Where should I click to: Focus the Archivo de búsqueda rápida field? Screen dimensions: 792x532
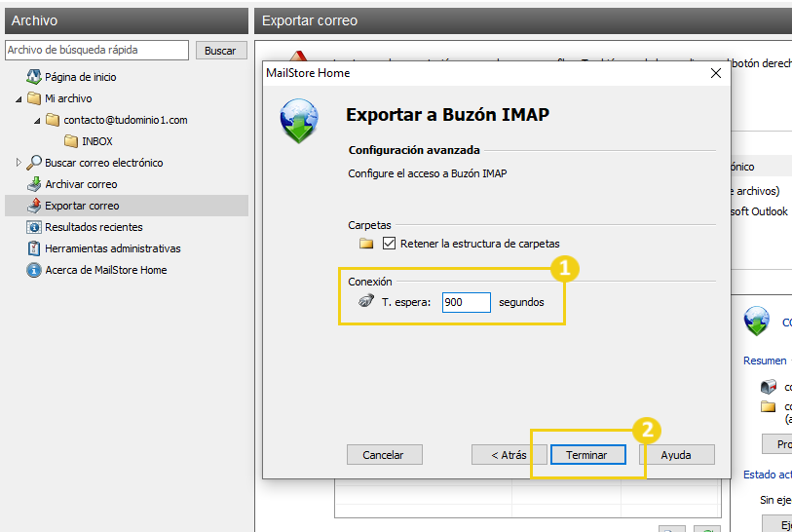coord(97,50)
